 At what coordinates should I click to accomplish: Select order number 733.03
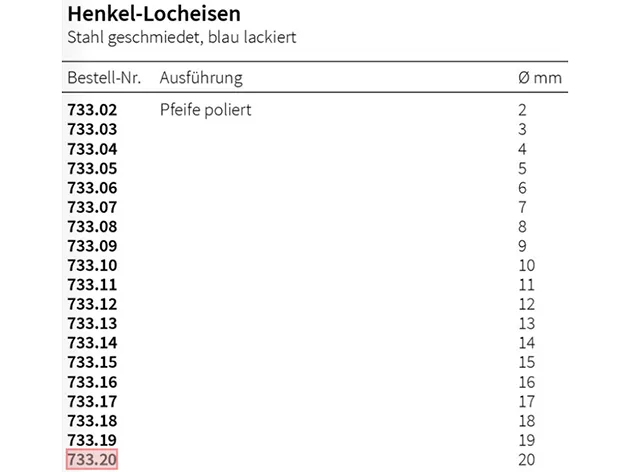pyautogui.click(x=92, y=129)
